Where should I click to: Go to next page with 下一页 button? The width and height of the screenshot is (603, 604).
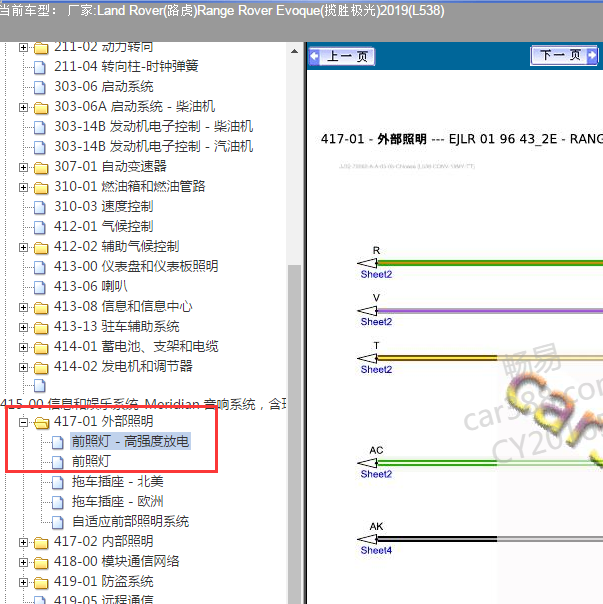click(x=564, y=55)
